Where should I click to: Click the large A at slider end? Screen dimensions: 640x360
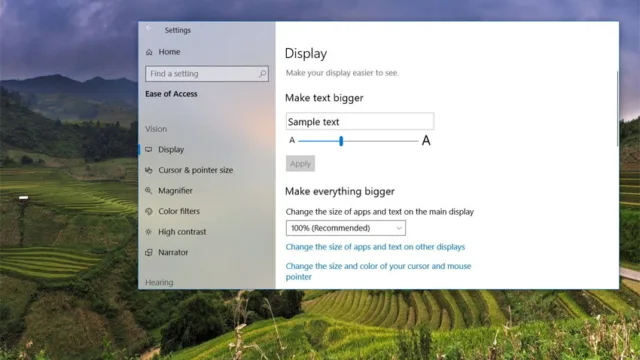point(426,140)
